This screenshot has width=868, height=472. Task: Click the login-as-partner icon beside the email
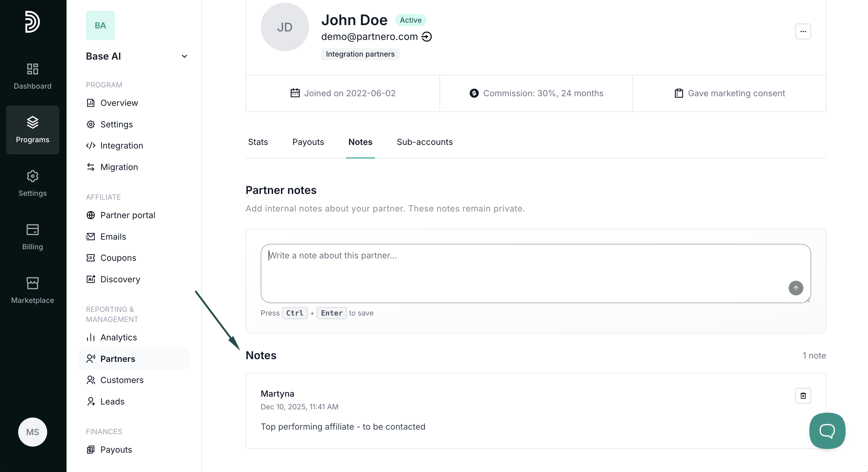(x=426, y=36)
